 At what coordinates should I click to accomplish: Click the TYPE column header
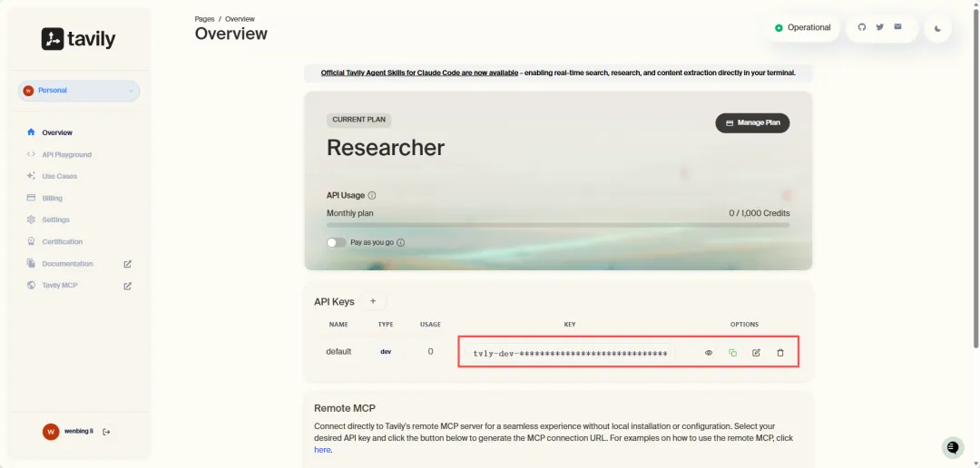coord(386,325)
